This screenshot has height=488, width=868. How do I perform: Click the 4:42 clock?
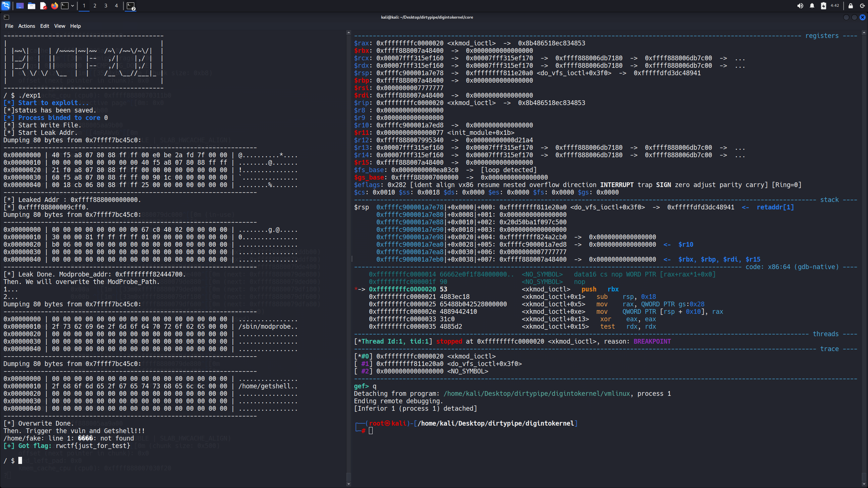[835, 6]
